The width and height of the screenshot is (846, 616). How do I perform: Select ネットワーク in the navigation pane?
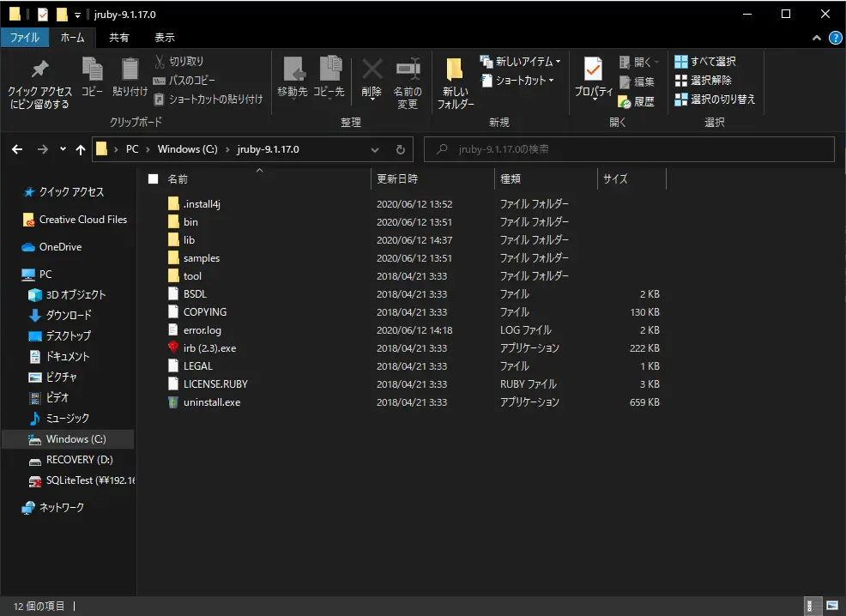pyautogui.click(x=53, y=508)
